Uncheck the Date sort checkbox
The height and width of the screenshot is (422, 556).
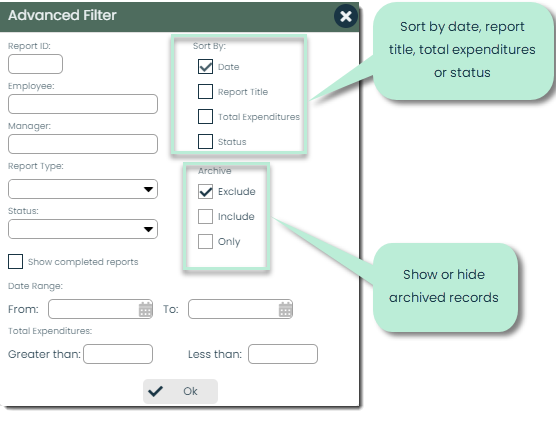205,67
